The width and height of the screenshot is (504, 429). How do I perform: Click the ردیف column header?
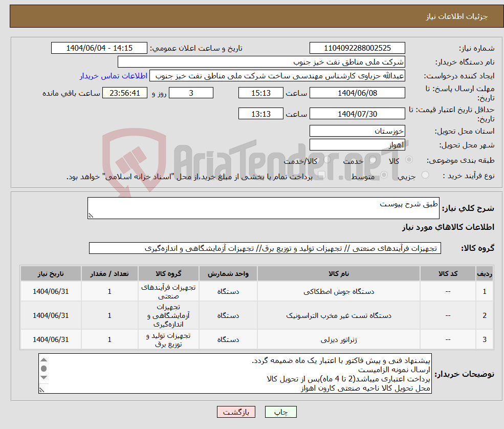485,274
